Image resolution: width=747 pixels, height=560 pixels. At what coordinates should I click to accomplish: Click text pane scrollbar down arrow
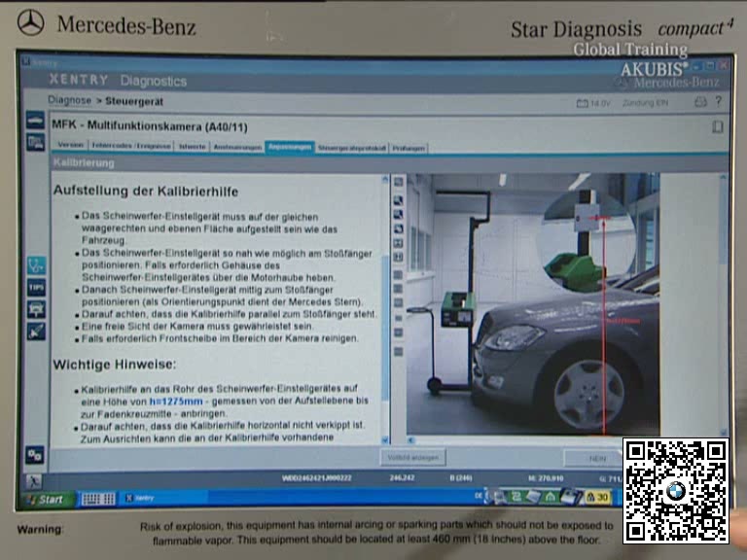[385, 440]
